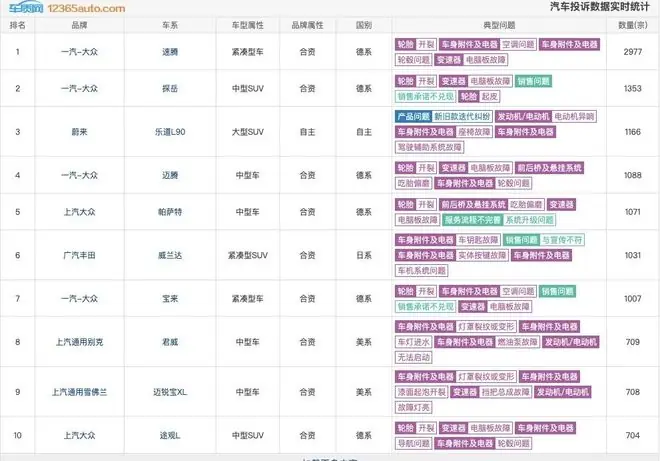Viewport: 660px width, 461px height.
Task: Select the 车灯进水 issue tag
Action: click(413, 342)
